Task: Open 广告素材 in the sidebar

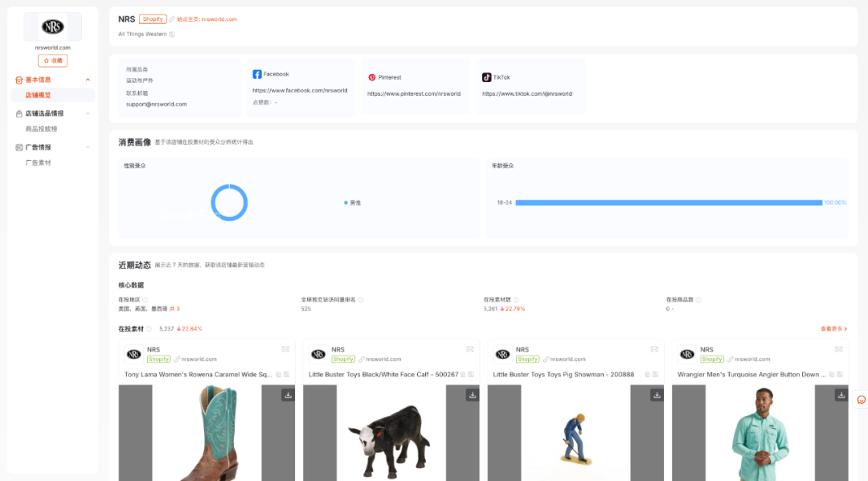Action: tap(39, 163)
